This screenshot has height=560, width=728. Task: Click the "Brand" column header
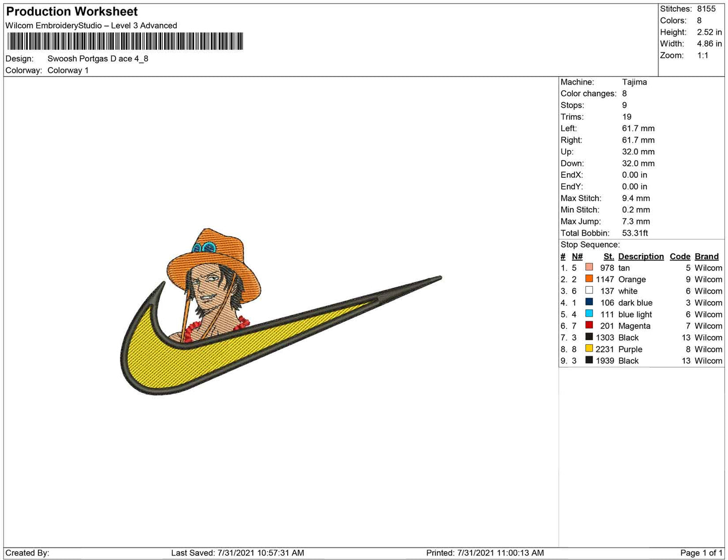707,256
